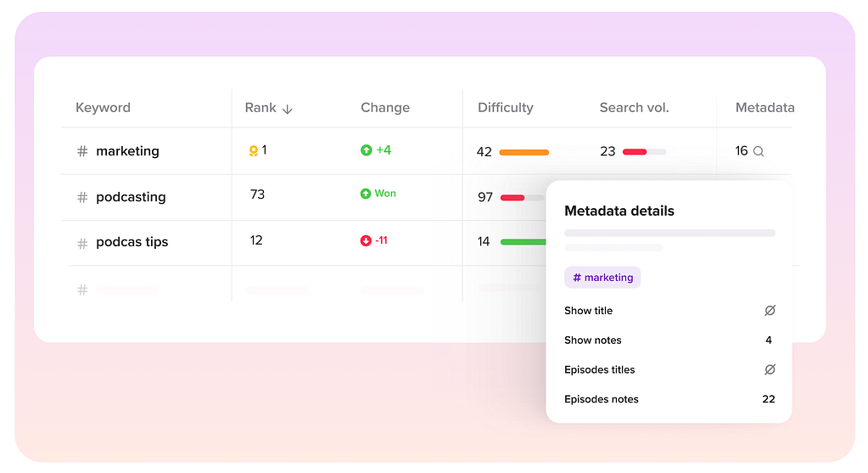
Task: Click the green up arrow next to +4
Action: [366, 150]
